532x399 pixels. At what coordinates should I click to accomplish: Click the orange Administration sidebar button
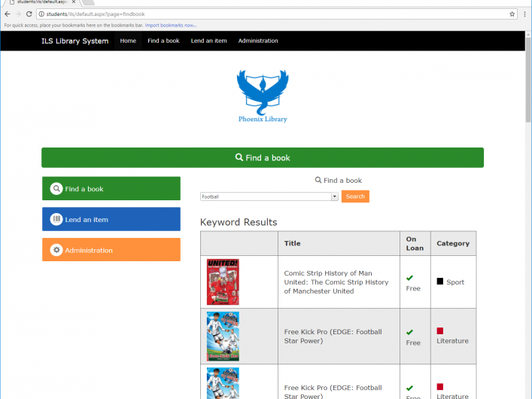coord(111,250)
